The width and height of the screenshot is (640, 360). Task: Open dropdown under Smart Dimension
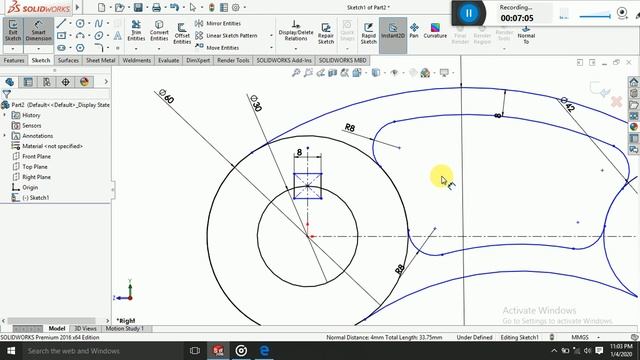pos(38,49)
